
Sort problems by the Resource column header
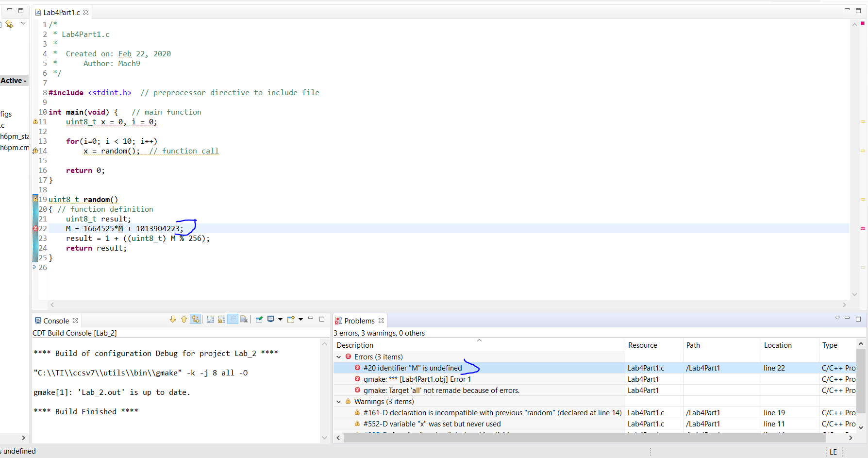coord(643,345)
